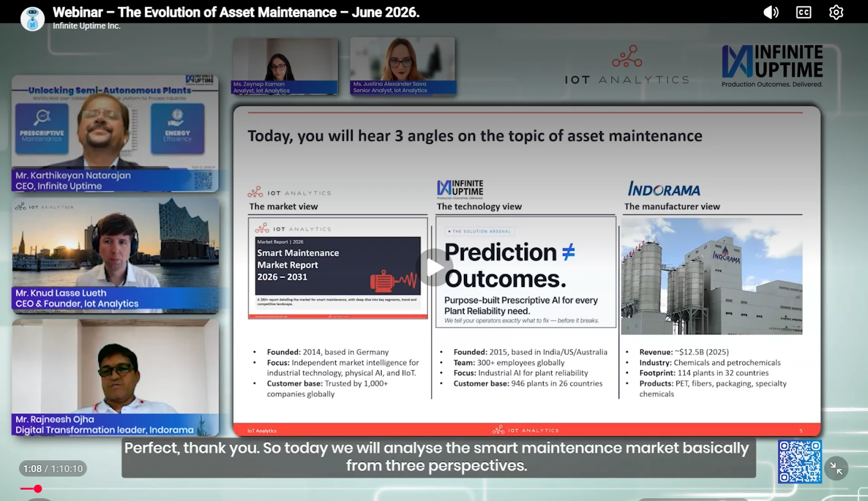This screenshot has height=501, width=868.
Task: Click 'Focus: Industrial AI for plant reliability' bullet
Action: [x=521, y=373]
